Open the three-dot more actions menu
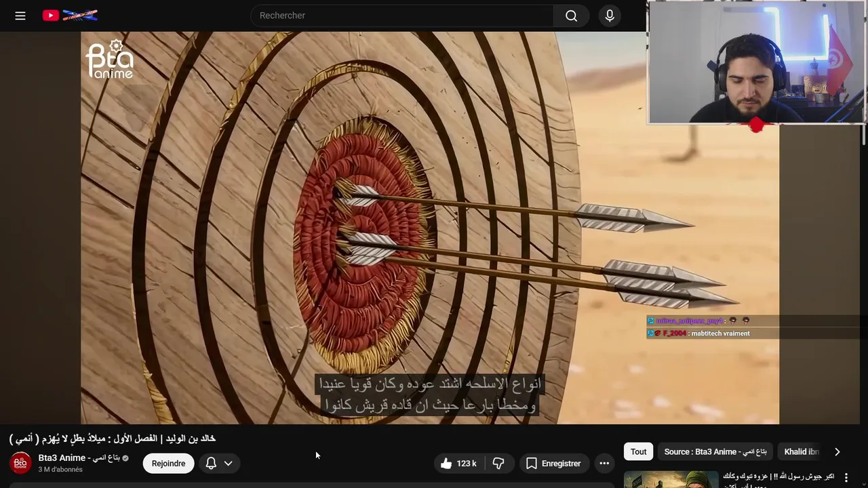 [x=604, y=464]
